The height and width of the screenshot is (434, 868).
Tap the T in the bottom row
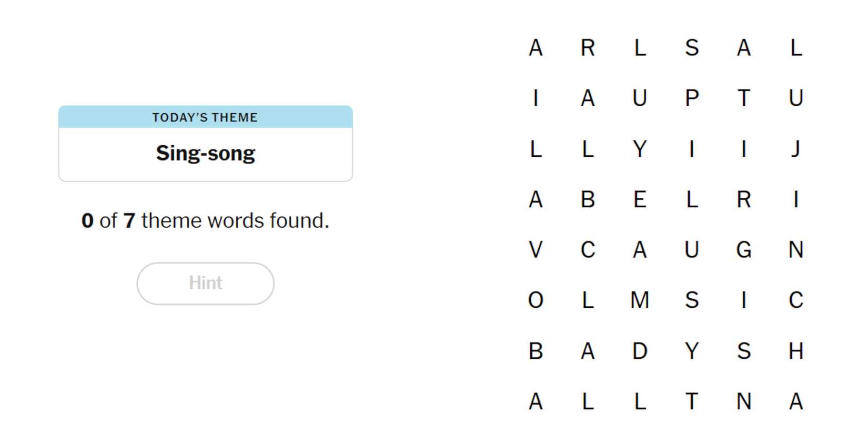pos(692,401)
